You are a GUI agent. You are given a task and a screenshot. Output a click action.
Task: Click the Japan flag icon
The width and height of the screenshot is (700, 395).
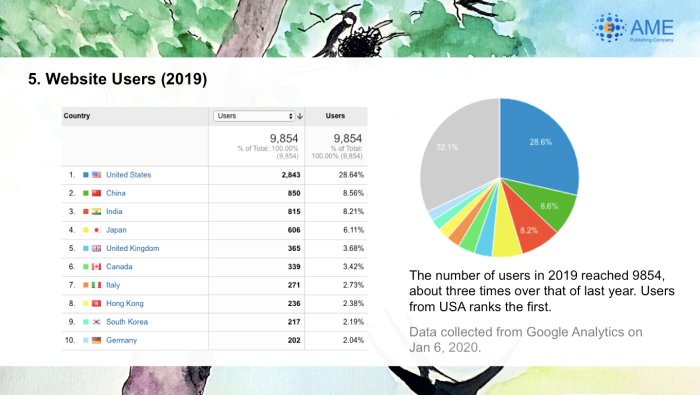click(x=96, y=230)
